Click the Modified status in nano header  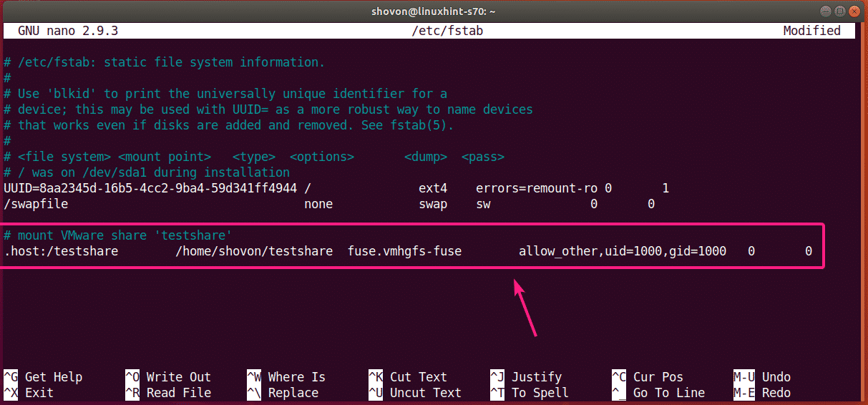pyautogui.click(x=812, y=31)
